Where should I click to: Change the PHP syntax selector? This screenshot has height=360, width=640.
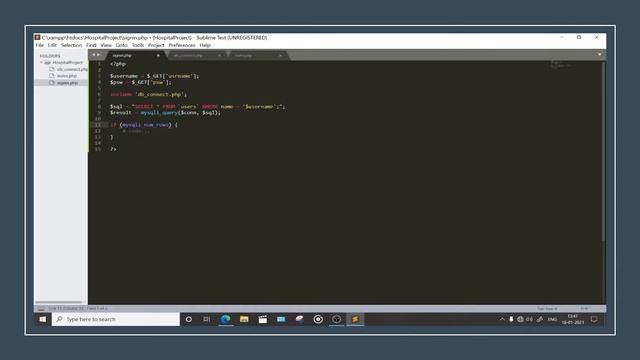tap(584, 309)
